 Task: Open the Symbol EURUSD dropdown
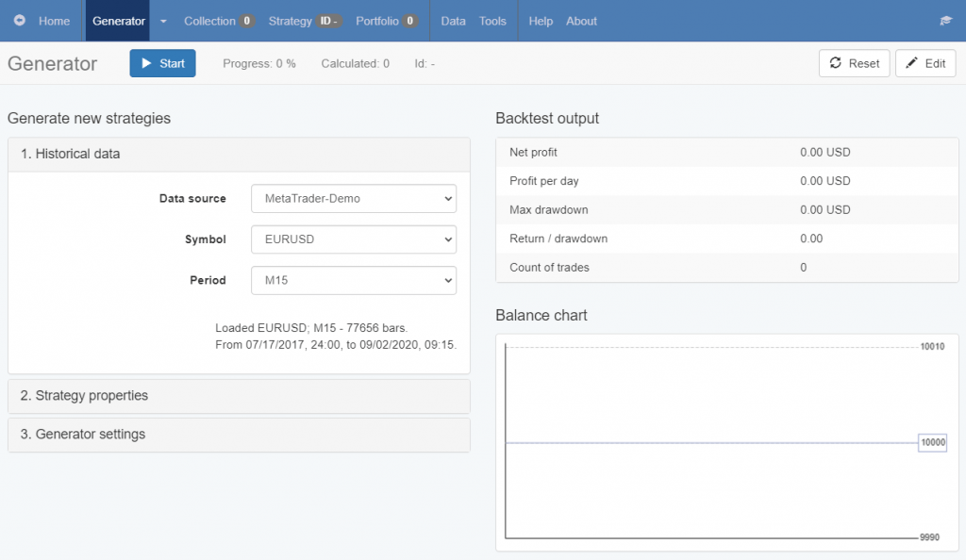tap(353, 239)
